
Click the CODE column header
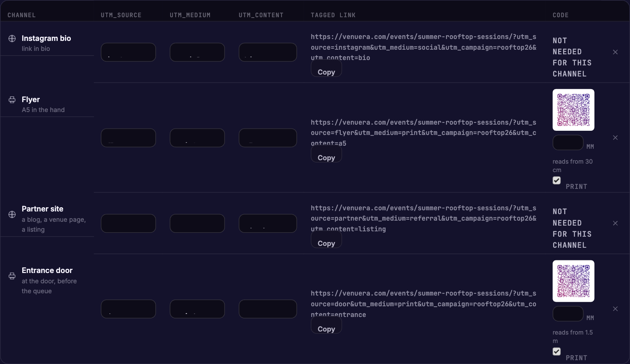pos(561,15)
